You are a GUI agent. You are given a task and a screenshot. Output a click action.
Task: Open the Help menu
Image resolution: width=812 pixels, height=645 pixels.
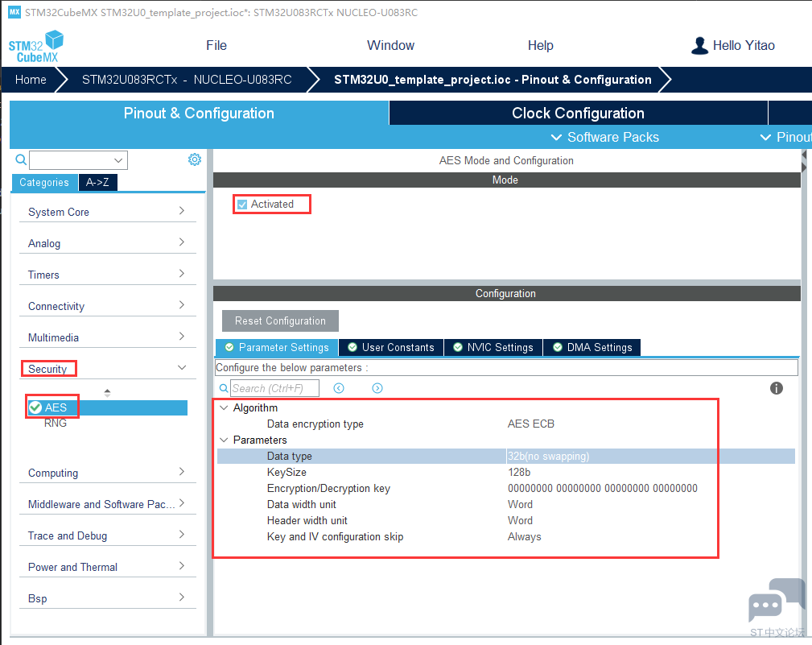[541, 46]
